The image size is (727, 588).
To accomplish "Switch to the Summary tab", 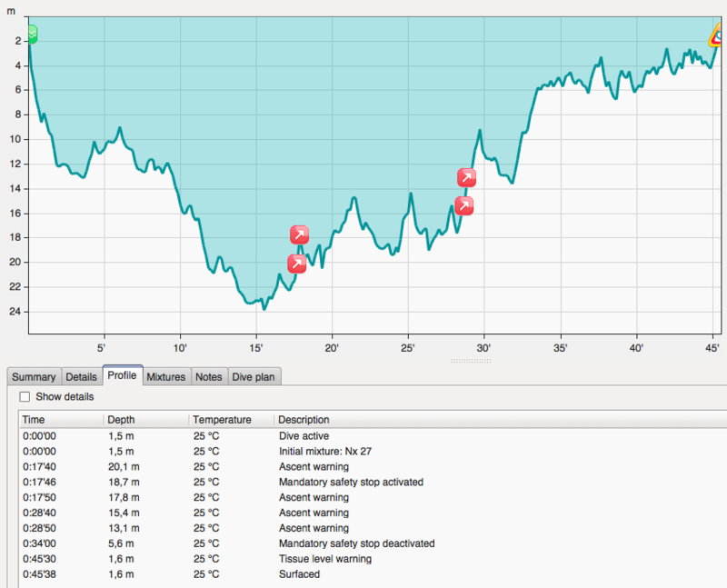I will [34, 376].
